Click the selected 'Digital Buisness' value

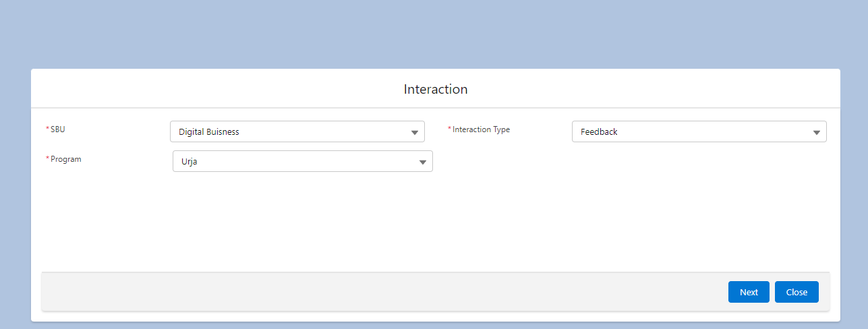pos(209,132)
